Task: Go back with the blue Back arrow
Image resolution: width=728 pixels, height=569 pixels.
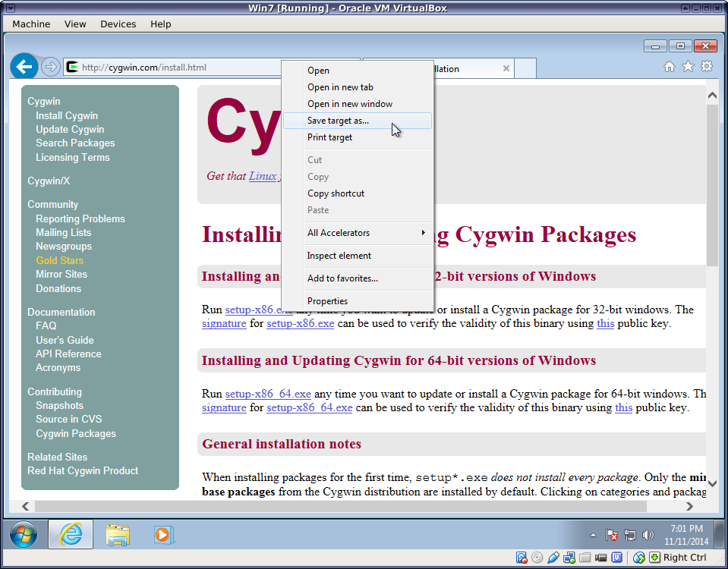Action: 24,67
